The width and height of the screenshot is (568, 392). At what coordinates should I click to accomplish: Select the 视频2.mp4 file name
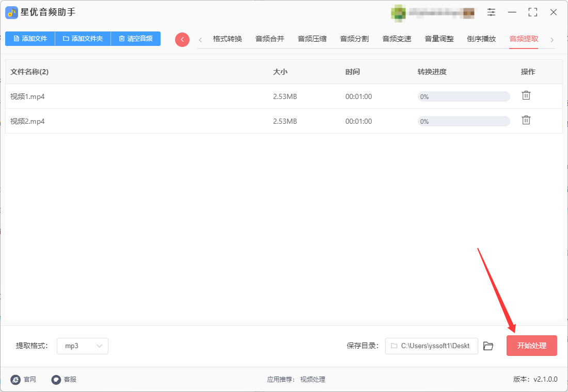27,121
